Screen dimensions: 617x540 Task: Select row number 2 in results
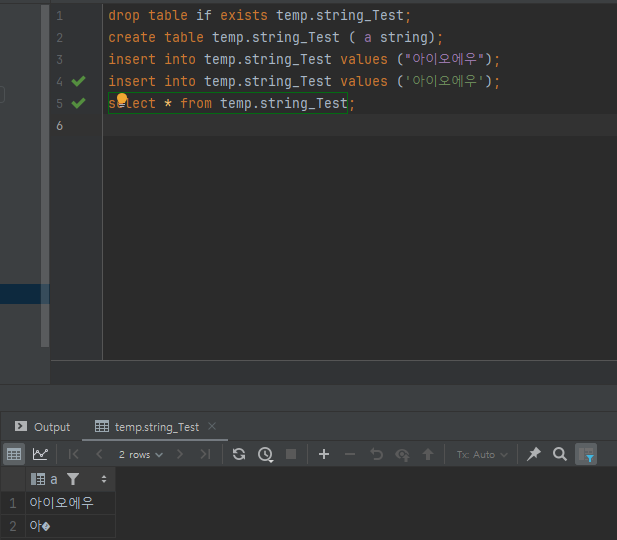[13, 526]
